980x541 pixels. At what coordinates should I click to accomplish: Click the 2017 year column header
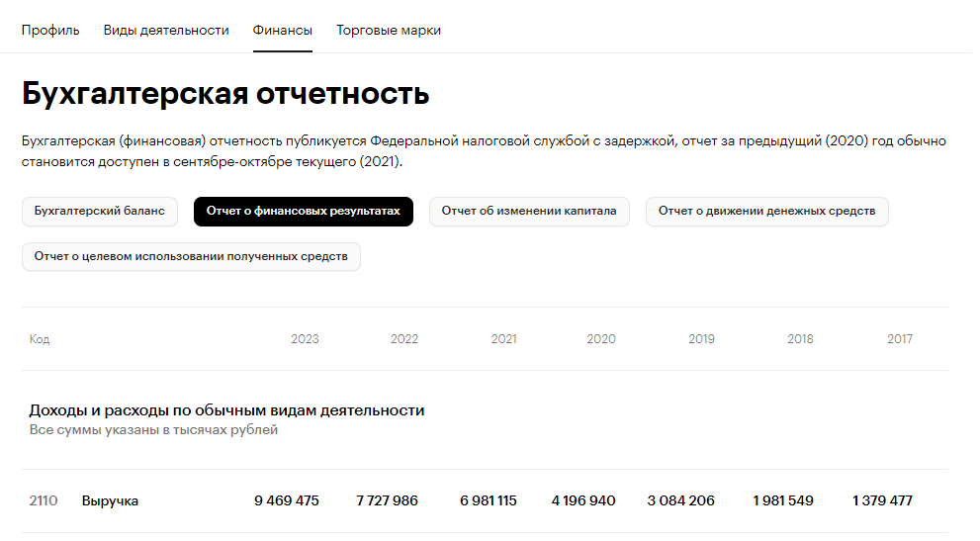pos(899,339)
